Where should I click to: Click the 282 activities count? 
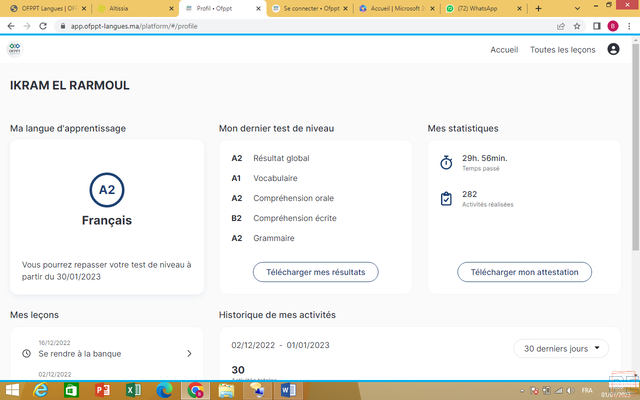pyautogui.click(x=469, y=194)
